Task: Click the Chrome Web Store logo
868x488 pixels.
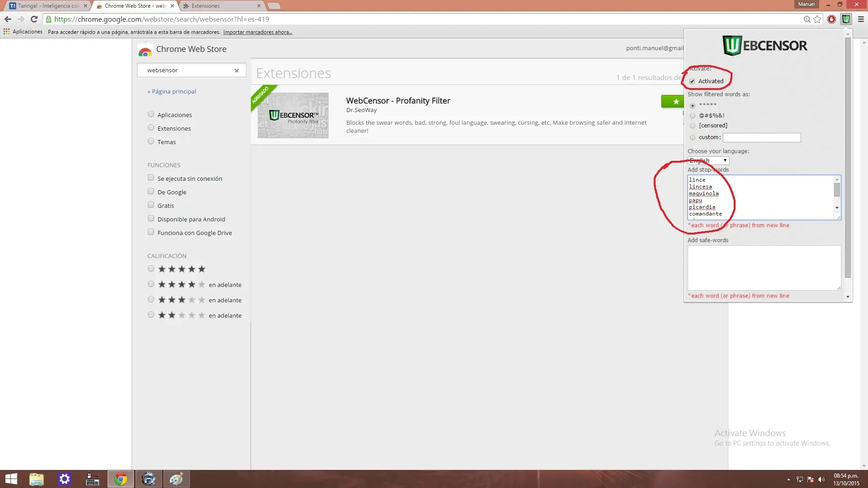Action: (x=145, y=50)
